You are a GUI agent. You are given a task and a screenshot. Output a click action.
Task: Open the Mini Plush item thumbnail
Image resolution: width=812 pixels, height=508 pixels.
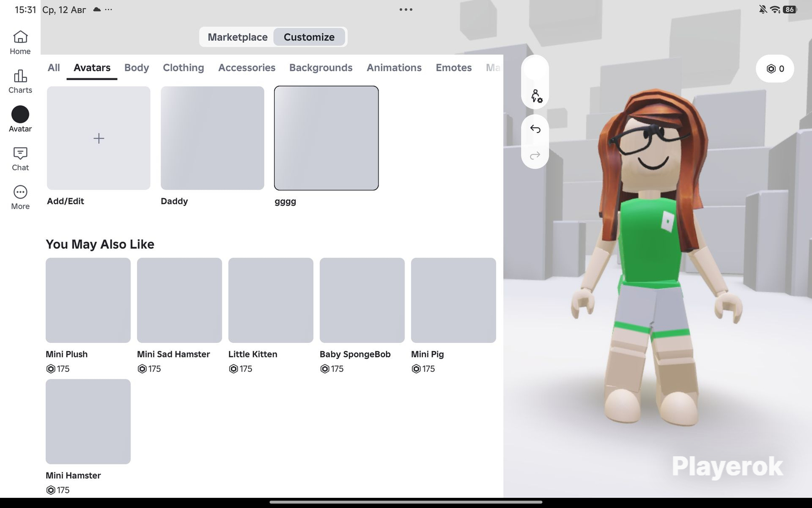[x=88, y=300]
